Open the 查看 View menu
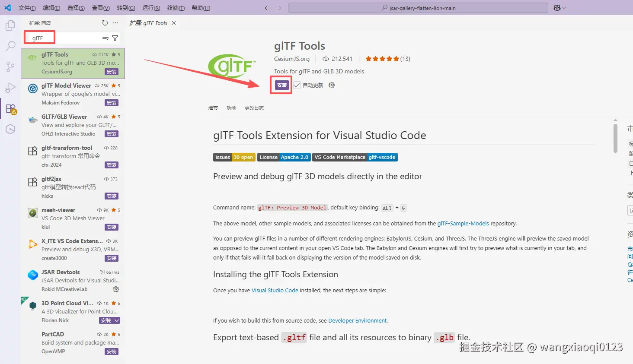 [101, 8]
